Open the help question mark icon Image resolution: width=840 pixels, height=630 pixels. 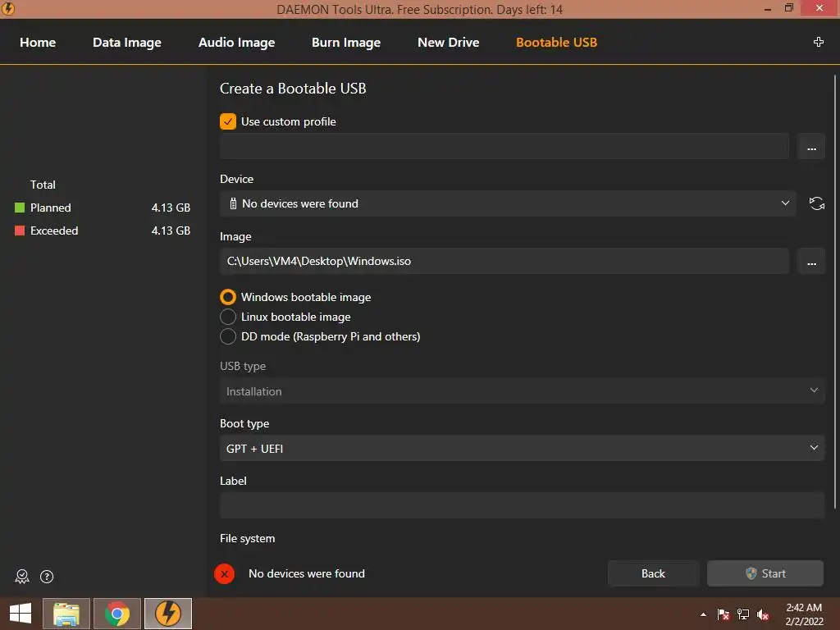coord(47,577)
